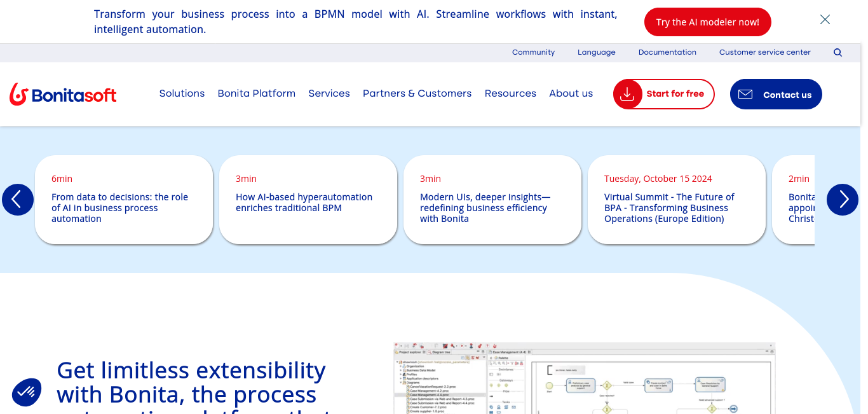Open the Resources menu
The width and height of the screenshot is (868, 414).
[510, 93]
